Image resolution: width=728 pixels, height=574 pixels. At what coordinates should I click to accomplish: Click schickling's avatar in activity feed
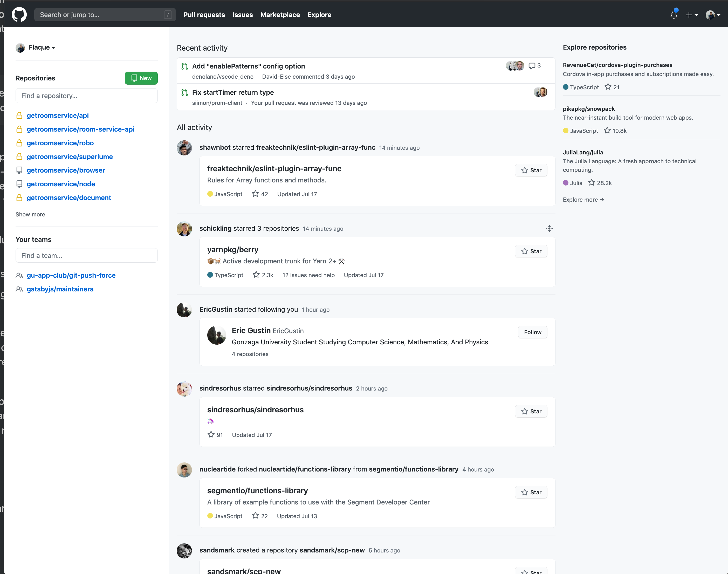click(184, 229)
